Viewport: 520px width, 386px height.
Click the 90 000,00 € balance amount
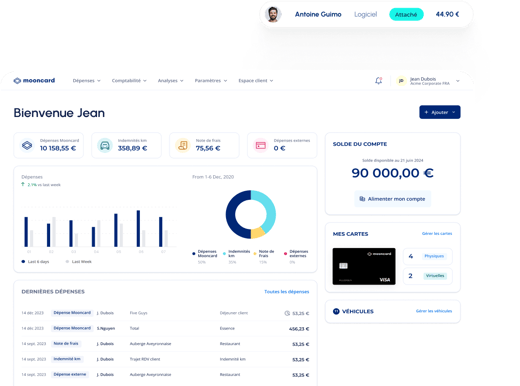click(x=392, y=173)
